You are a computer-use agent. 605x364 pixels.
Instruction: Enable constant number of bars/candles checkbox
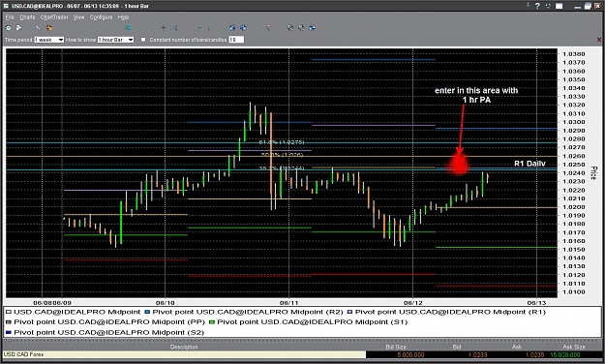coord(143,40)
